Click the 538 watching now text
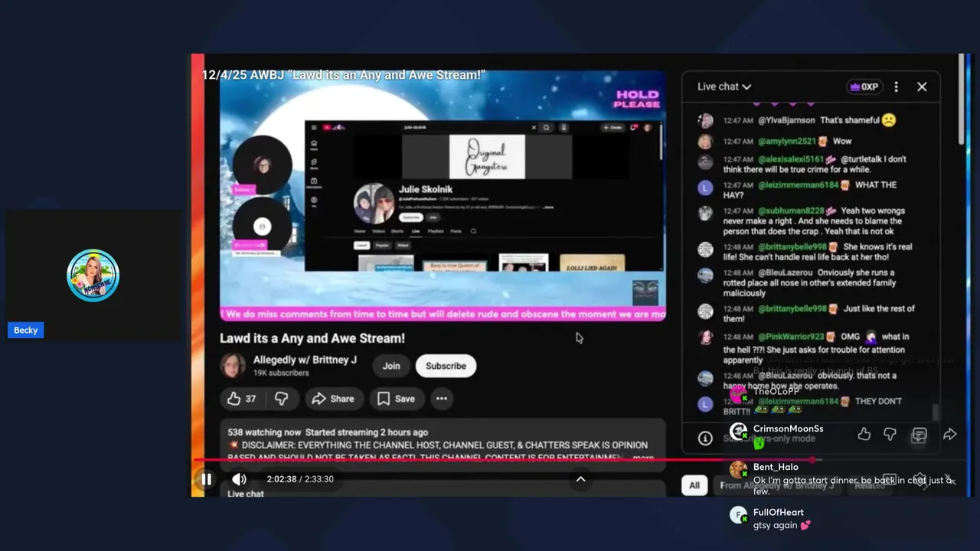This screenshot has width=980, height=551. click(264, 432)
